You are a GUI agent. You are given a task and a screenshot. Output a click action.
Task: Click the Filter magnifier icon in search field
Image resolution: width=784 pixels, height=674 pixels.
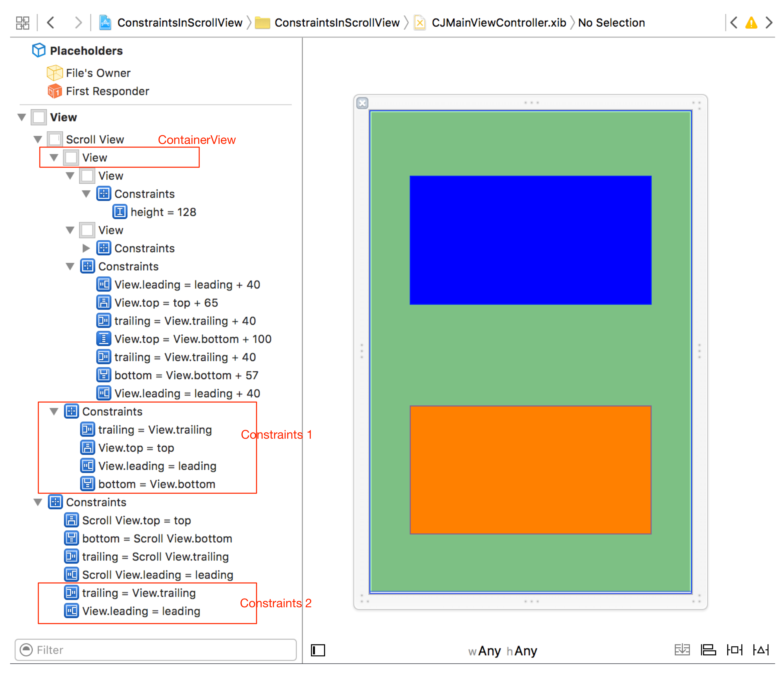pos(26,650)
